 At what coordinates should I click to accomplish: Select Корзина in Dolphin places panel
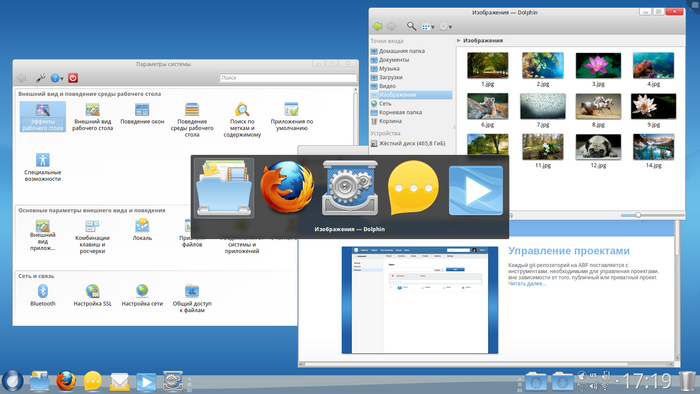[390, 121]
